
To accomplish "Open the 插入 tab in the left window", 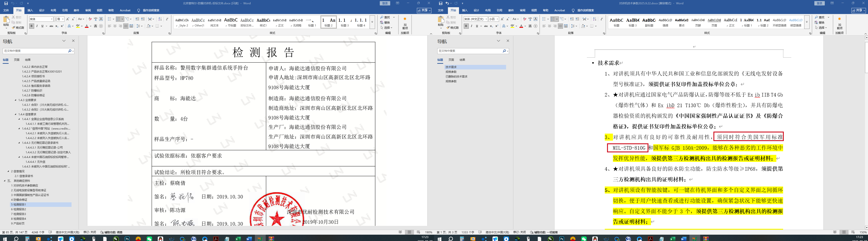I will click(30, 10).
